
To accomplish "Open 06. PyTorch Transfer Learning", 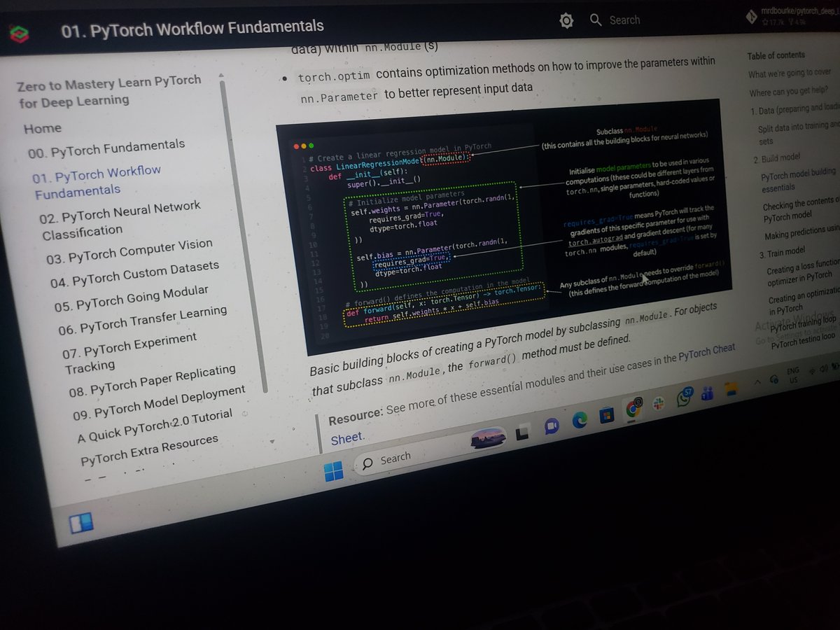I will tap(143, 320).
